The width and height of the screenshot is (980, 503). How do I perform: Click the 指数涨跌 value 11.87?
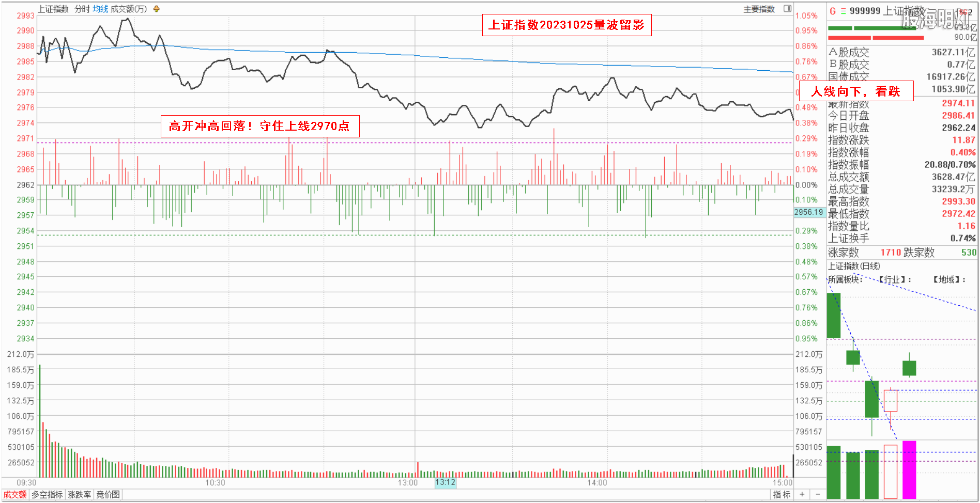pos(963,140)
